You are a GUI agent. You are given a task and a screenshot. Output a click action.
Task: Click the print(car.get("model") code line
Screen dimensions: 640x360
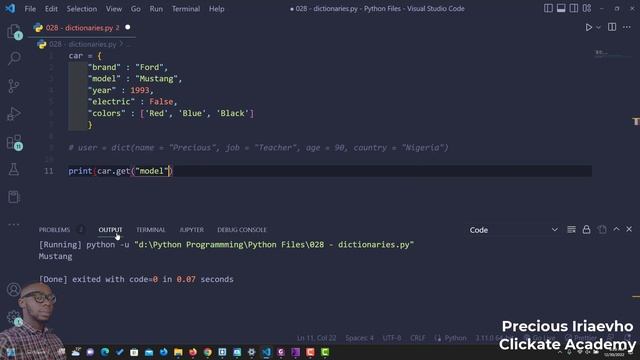(x=120, y=171)
